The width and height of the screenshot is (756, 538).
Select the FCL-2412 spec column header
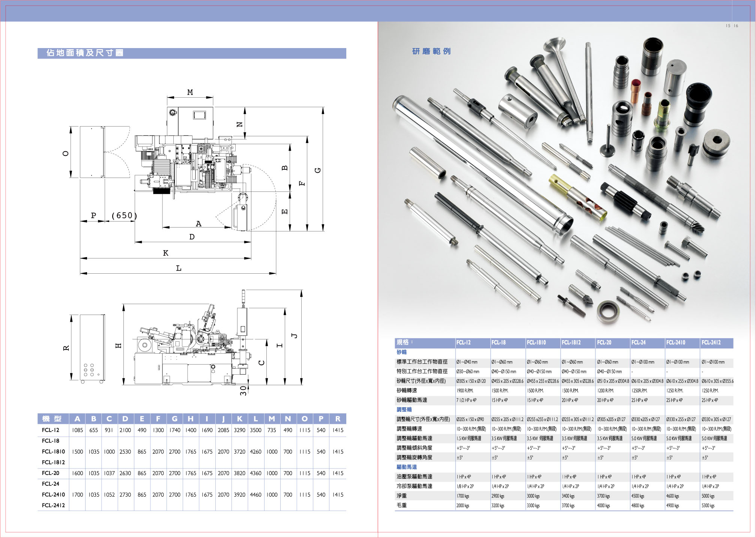711,342
